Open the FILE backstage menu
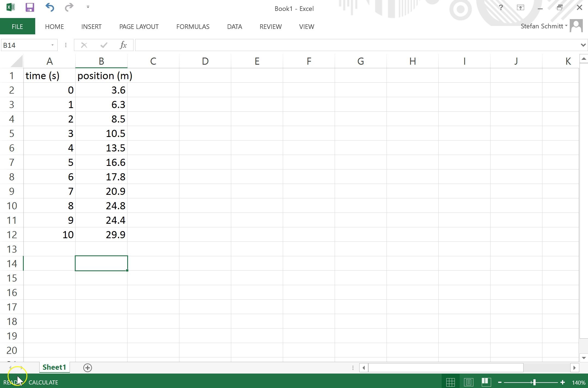 pos(17,26)
